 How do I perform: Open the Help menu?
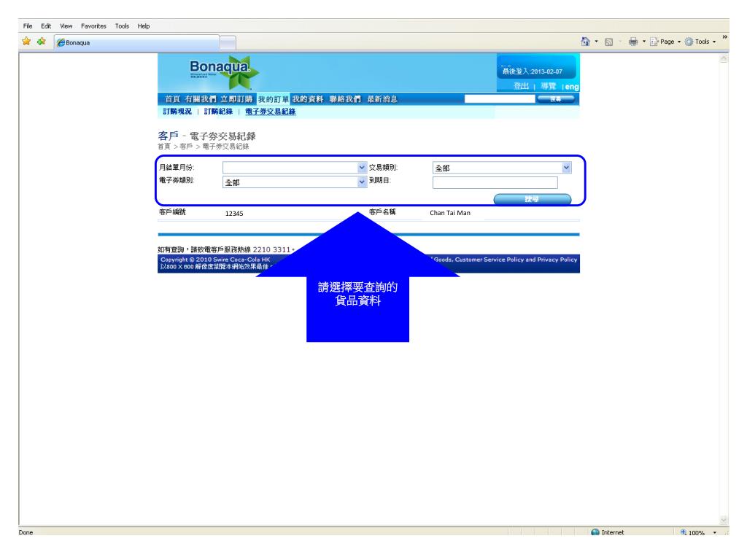click(x=144, y=26)
